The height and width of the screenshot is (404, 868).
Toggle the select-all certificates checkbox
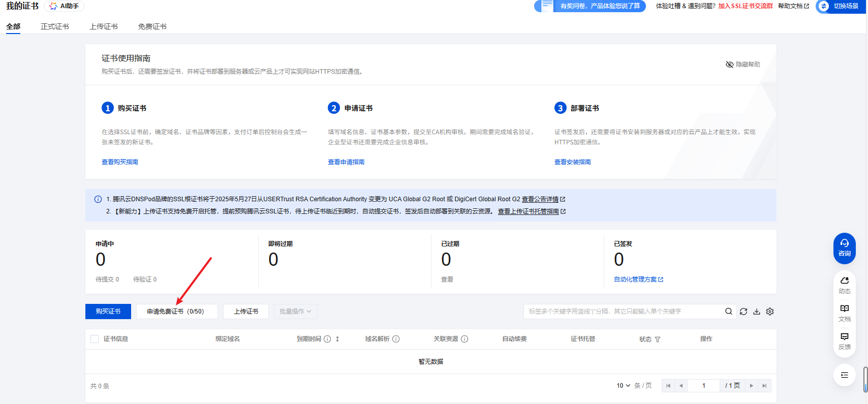point(95,339)
